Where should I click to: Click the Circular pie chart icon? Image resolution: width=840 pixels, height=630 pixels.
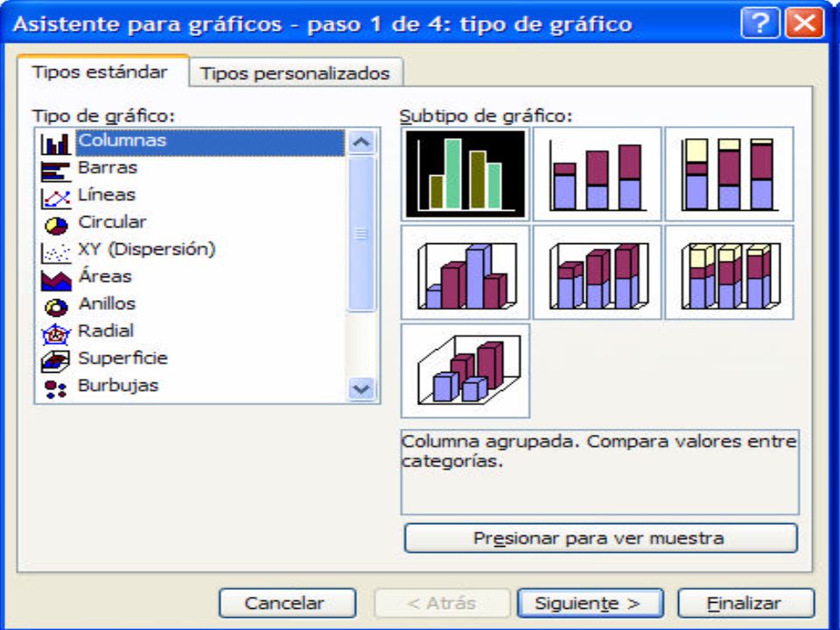pyautogui.click(x=56, y=226)
